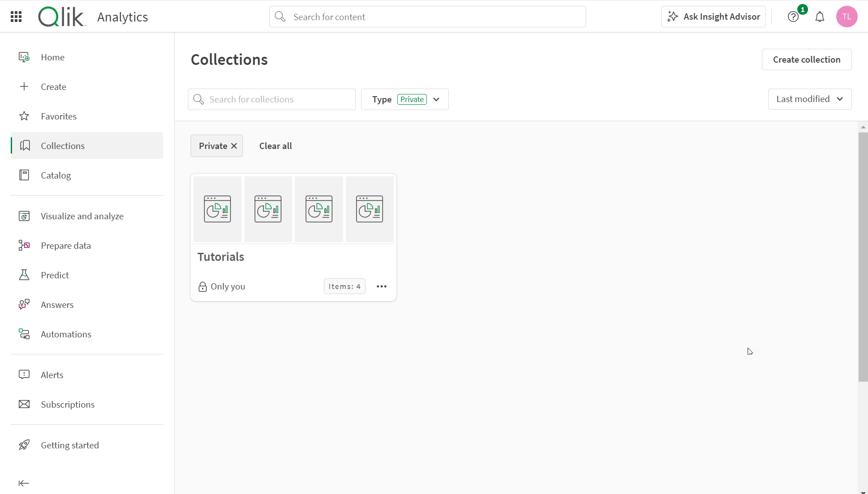The width and height of the screenshot is (868, 494).
Task: Navigate to Prepare data section
Action: click(66, 246)
